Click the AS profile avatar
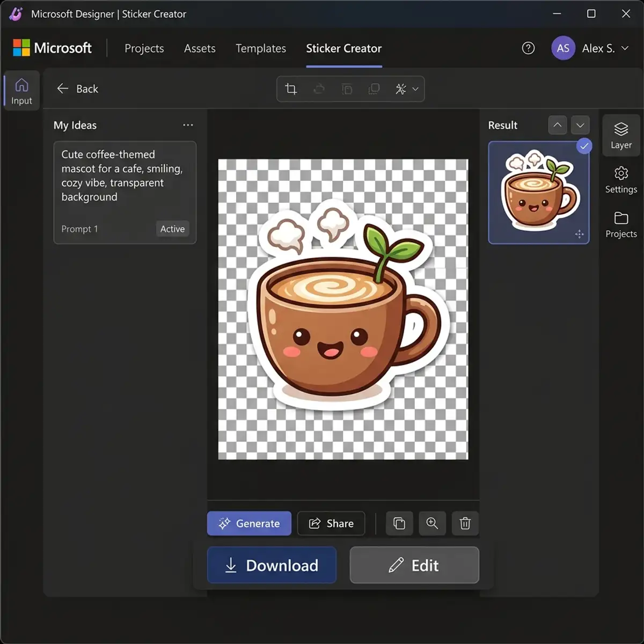Image resolution: width=644 pixels, height=644 pixels. [x=563, y=48]
